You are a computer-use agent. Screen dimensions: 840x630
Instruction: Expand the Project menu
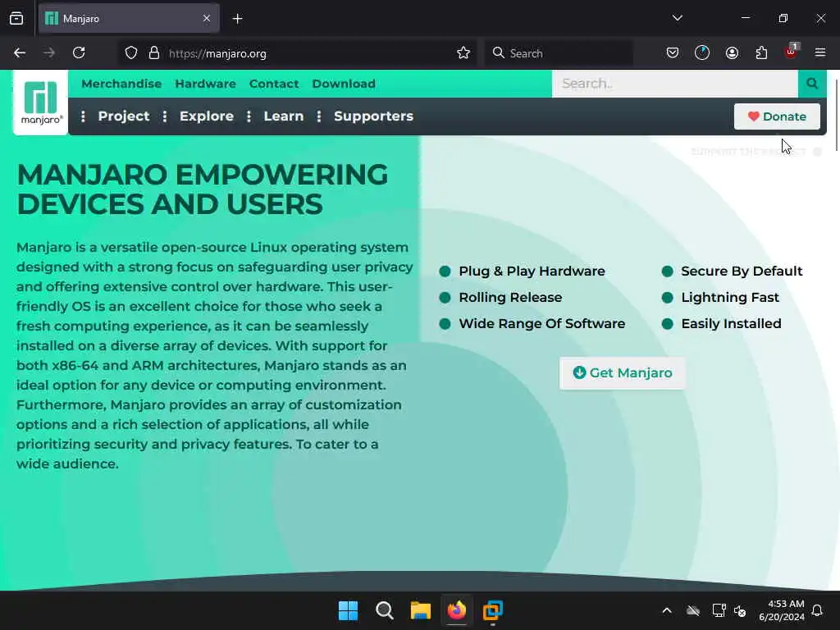pos(124,116)
